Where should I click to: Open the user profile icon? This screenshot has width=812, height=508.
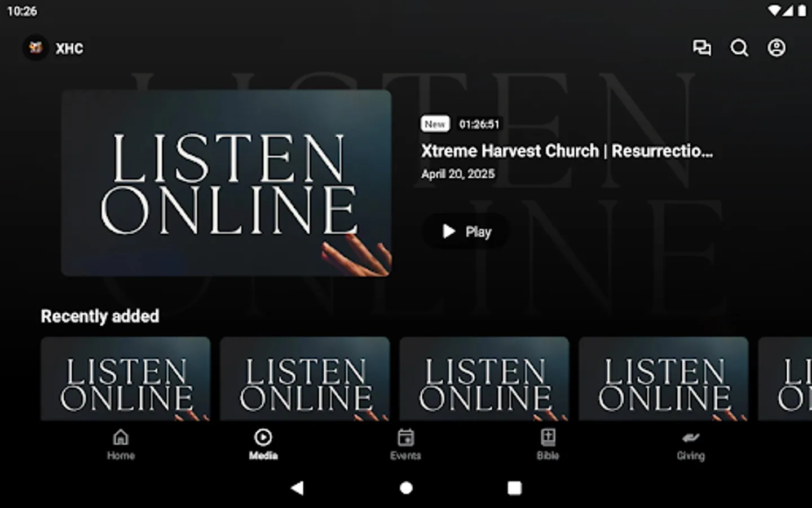[x=776, y=48]
